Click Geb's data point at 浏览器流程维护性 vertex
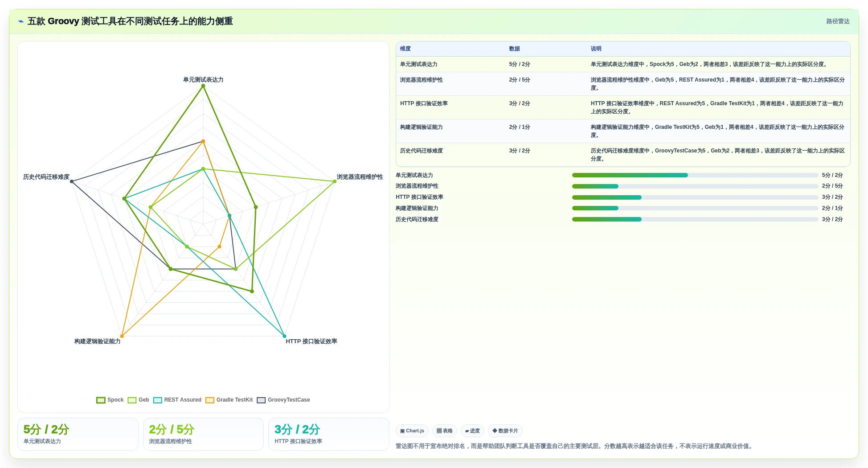Viewport: 868px width, 468px height. pos(335,181)
